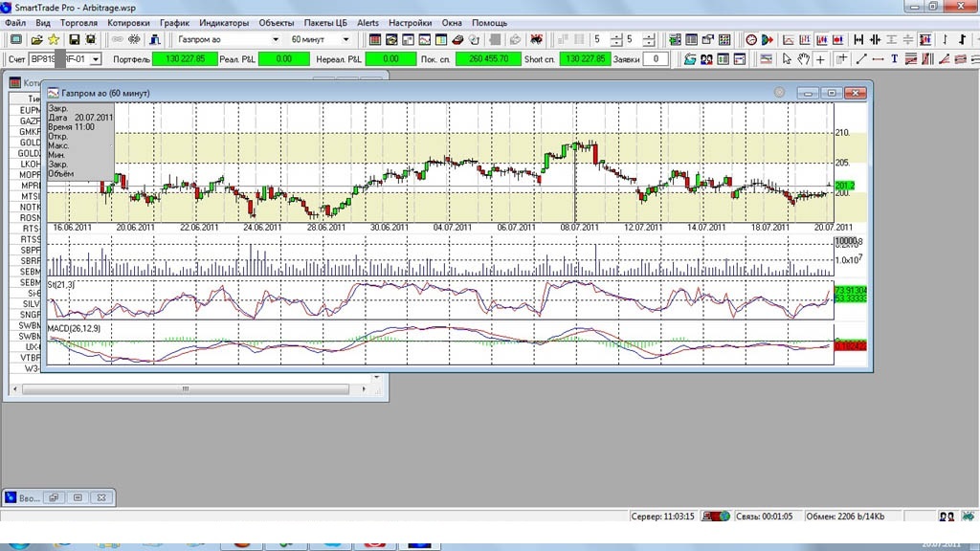Open the Газпром ао instrument dropdown
980x551 pixels.
(x=276, y=39)
